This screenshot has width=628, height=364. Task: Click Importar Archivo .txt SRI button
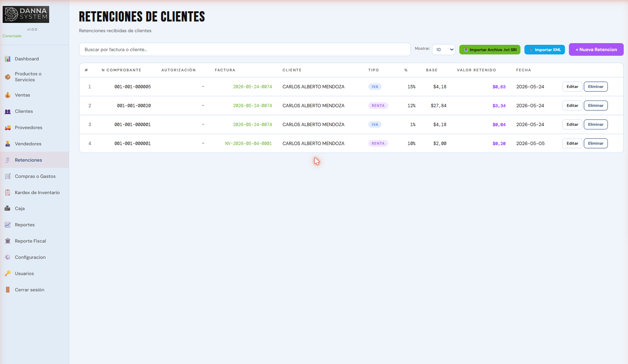click(490, 49)
